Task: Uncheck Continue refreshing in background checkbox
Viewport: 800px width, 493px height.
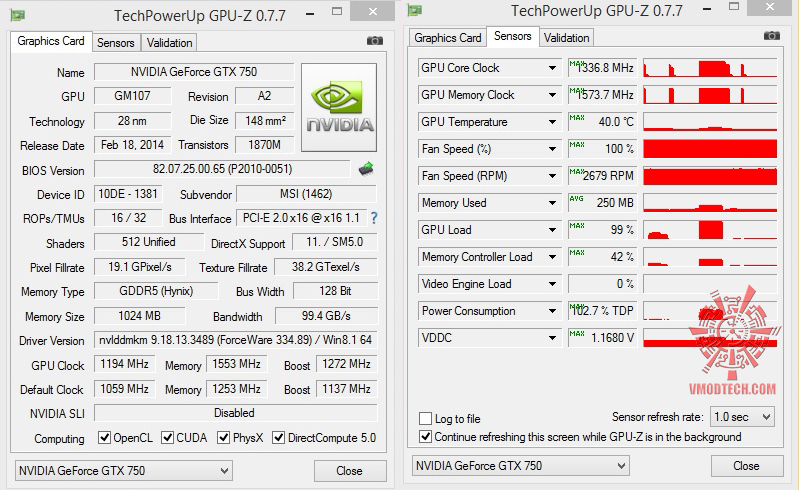Action: pos(426,437)
